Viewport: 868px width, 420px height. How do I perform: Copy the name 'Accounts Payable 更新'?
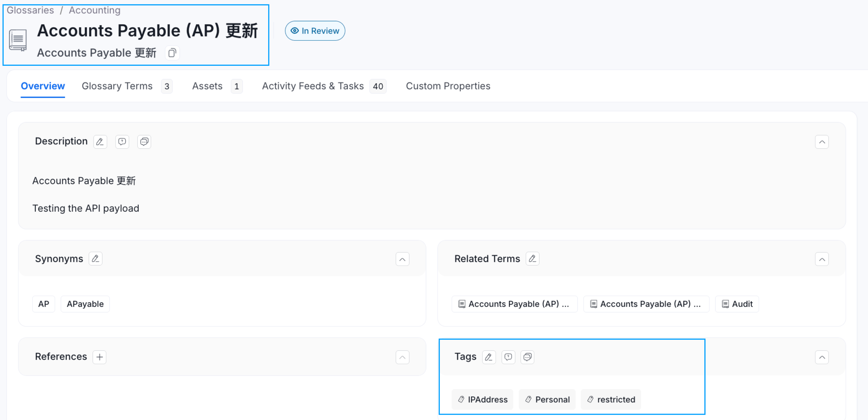(172, 53)
